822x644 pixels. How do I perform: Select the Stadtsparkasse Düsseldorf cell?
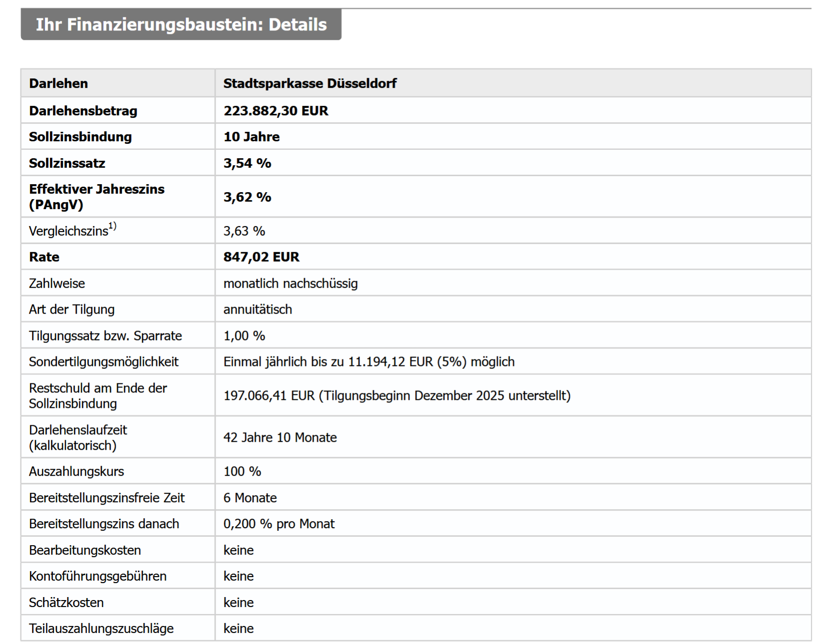(x=310, y=83)
